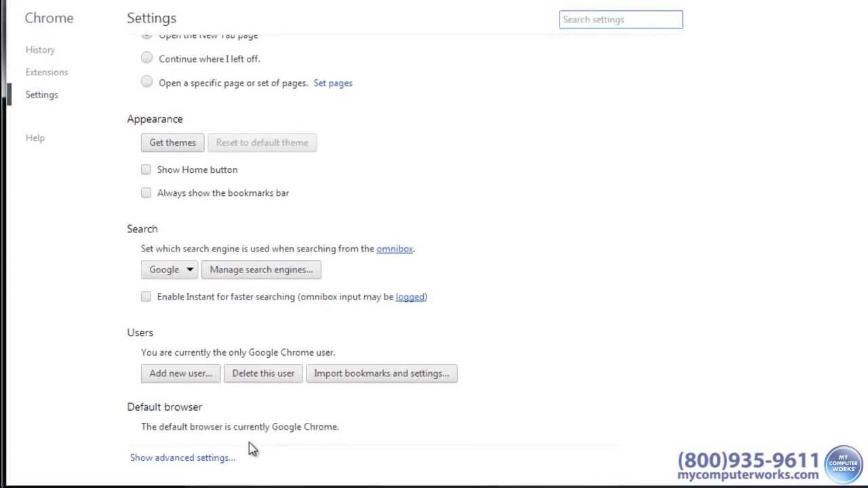Open the Google search engine dropdown
Image resolution: width=868 pixels, height=488 pixels.
[x=170, y=270]
